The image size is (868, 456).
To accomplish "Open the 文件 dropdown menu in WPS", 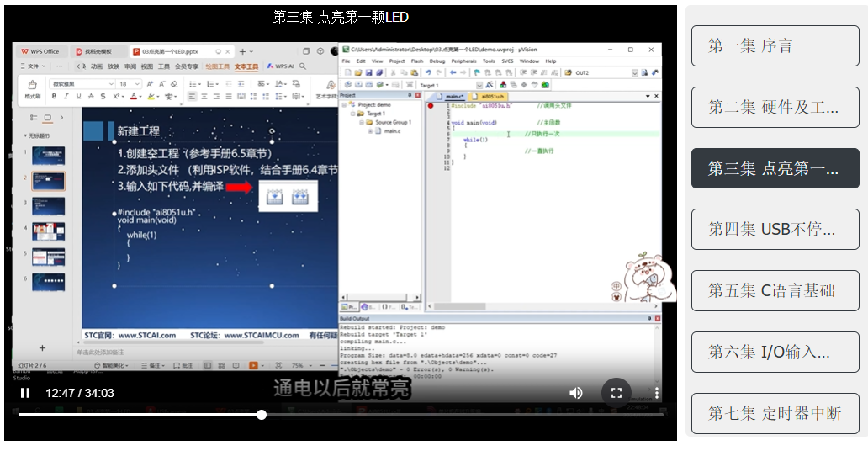I will (x=33, y=66).
